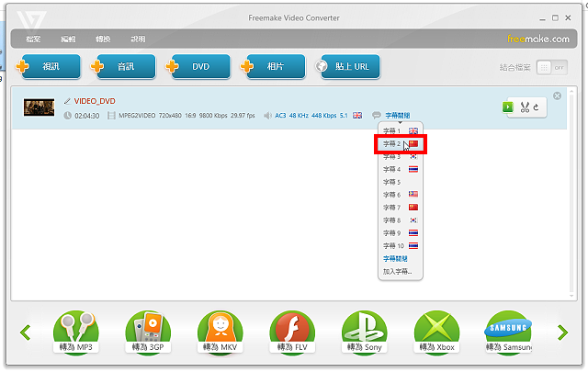Click the file list vertical scrollbar
Screen dimensions: 588x372
[x=571, y=193]
